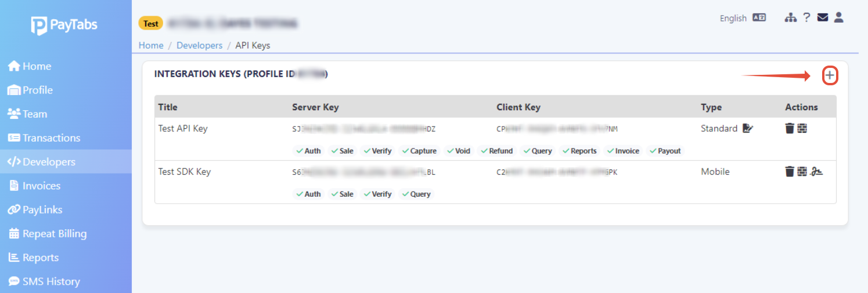
Task: Click Sale badge in Test SDK Key row
Action: point(343,194)
